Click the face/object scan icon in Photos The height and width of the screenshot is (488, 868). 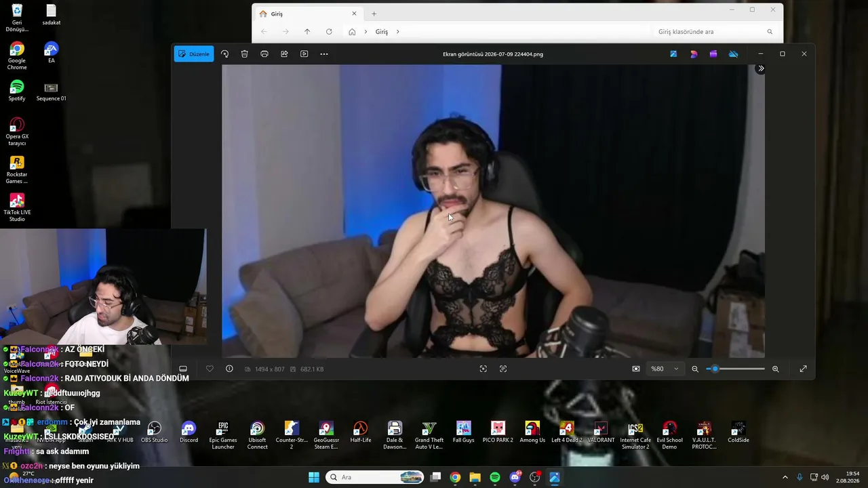483,369
